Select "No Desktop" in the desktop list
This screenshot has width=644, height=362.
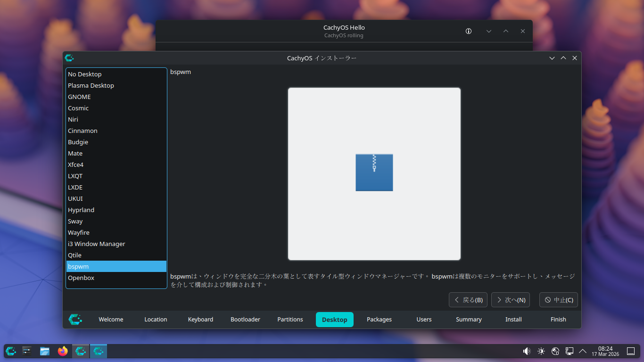[116, 74]
